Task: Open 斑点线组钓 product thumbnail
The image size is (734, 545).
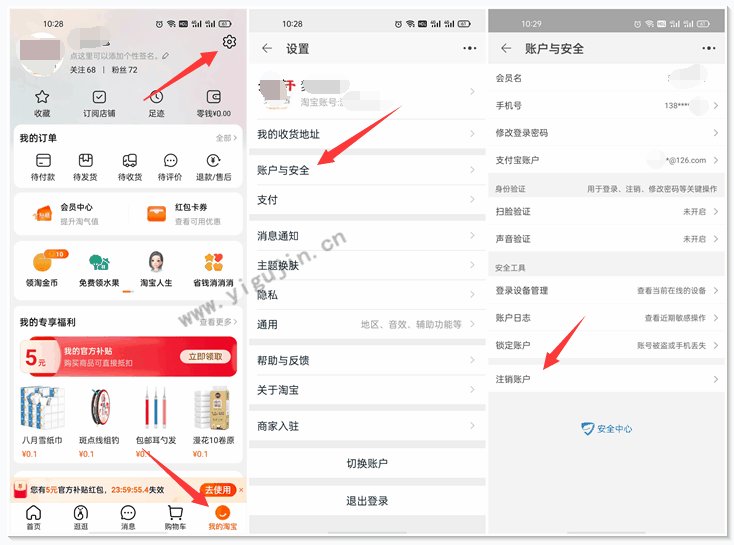Action: [x=99, y=407]
